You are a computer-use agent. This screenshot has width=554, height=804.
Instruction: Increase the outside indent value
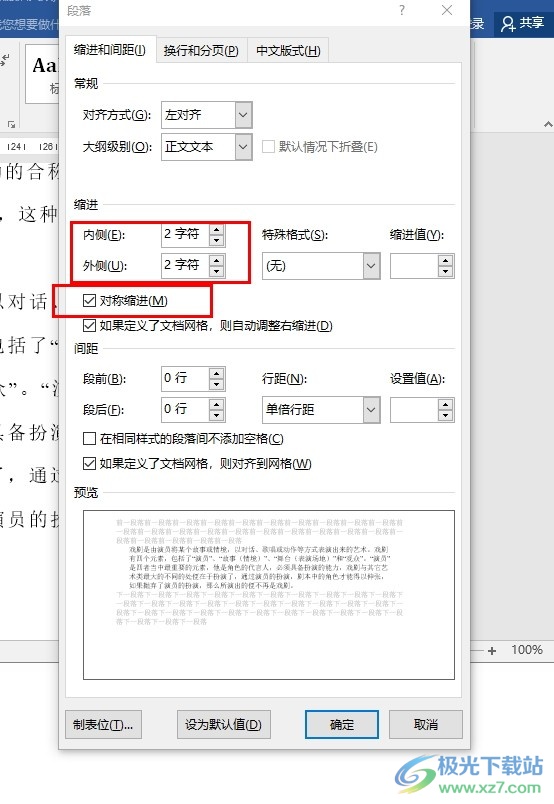[216, 260]
